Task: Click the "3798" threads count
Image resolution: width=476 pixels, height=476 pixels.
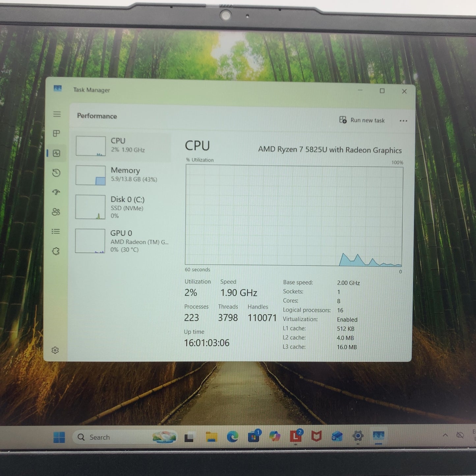Action: [x=228, y=318]
